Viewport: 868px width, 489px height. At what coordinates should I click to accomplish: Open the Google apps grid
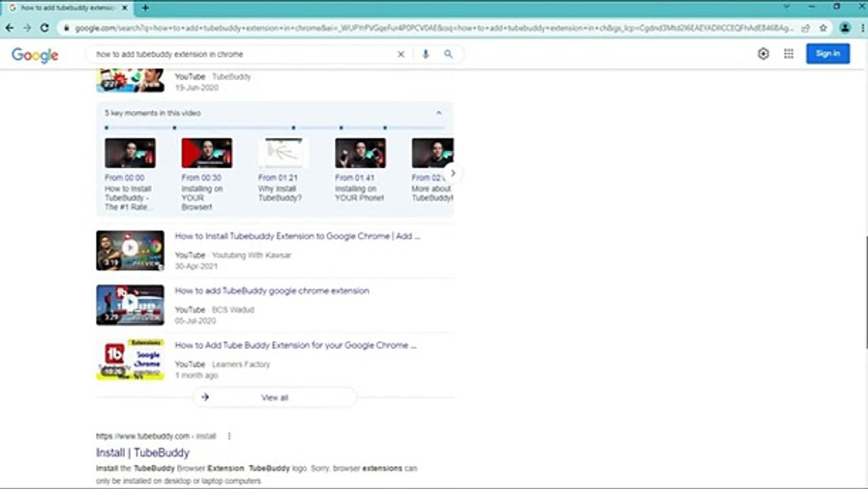tap(789, 54)
